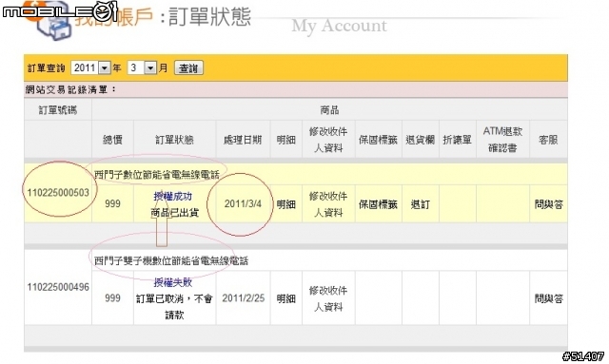Click product name 西門子雙子機數位節能省電無線電話
Screen dimensions: 609x364
tap(171, 260)
